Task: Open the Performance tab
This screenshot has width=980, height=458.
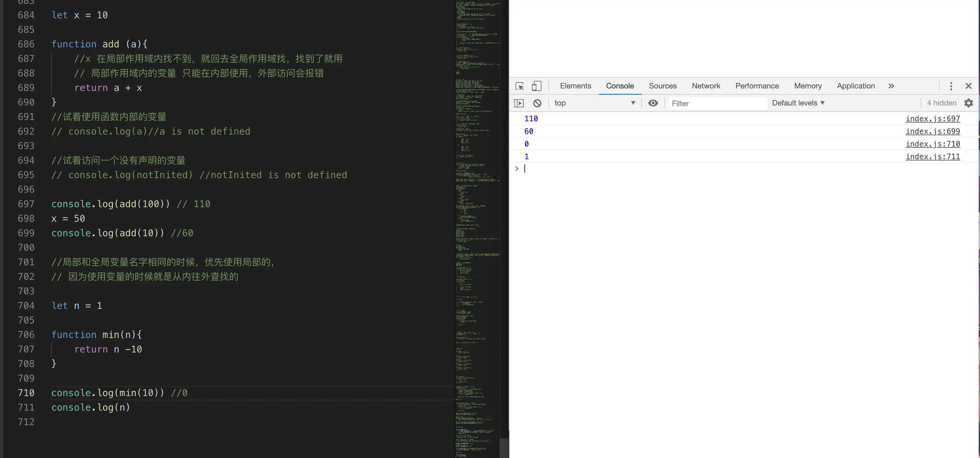Action: pos(757,86)
